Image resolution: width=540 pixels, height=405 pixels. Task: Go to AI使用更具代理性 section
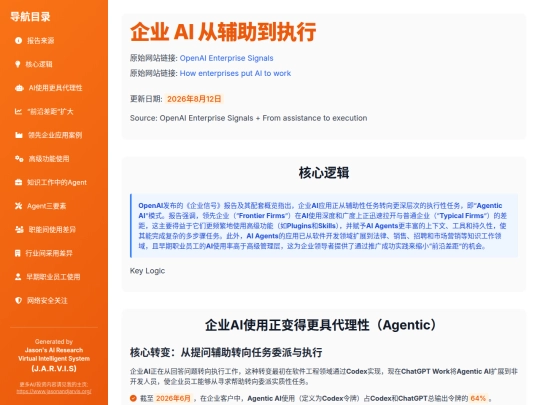tap(55, 88)
